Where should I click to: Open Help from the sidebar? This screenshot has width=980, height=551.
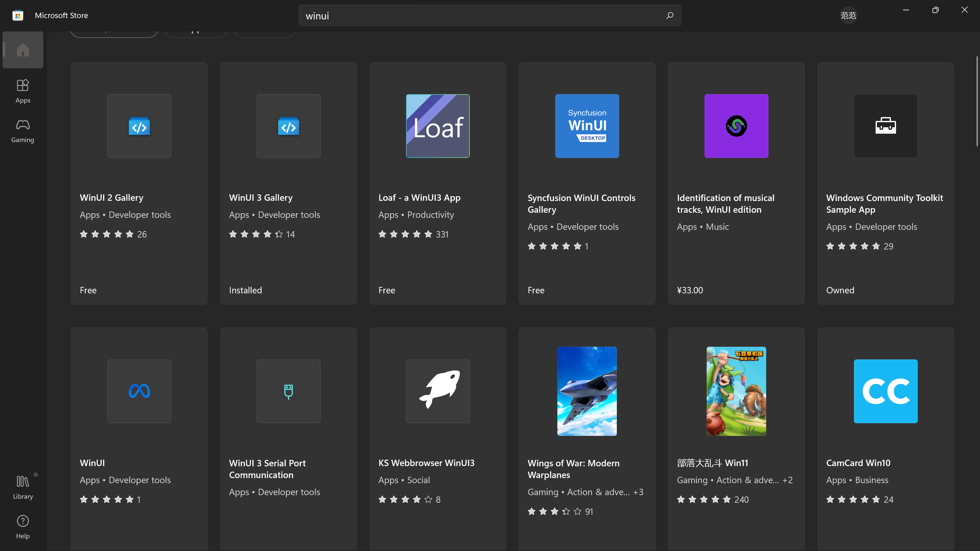pos(22,527)
